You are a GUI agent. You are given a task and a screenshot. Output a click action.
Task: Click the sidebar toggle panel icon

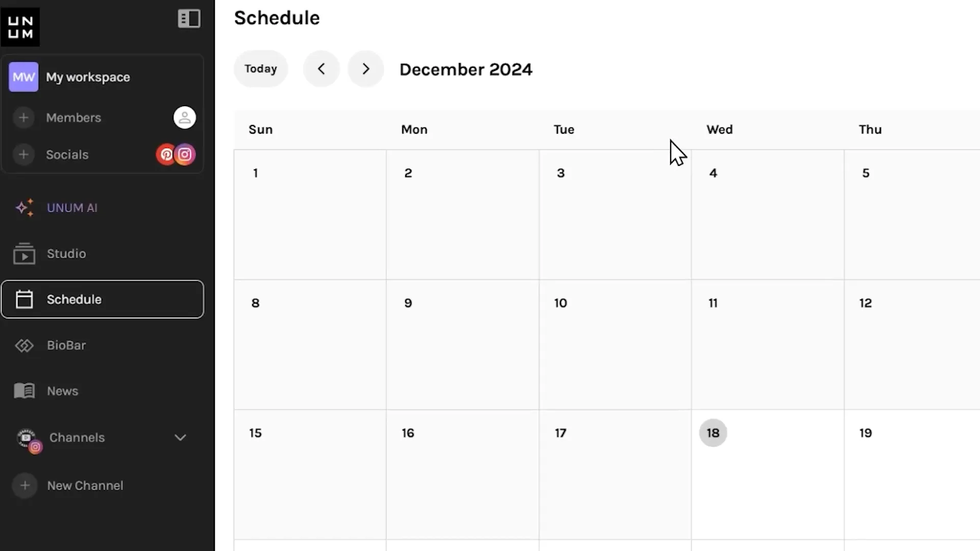(190, 18)
